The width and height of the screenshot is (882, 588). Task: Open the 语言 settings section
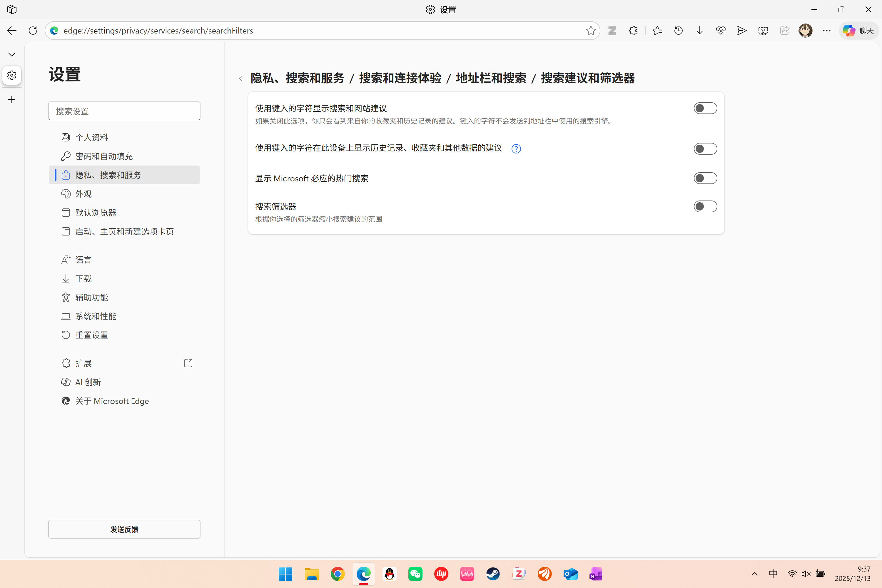83,259
